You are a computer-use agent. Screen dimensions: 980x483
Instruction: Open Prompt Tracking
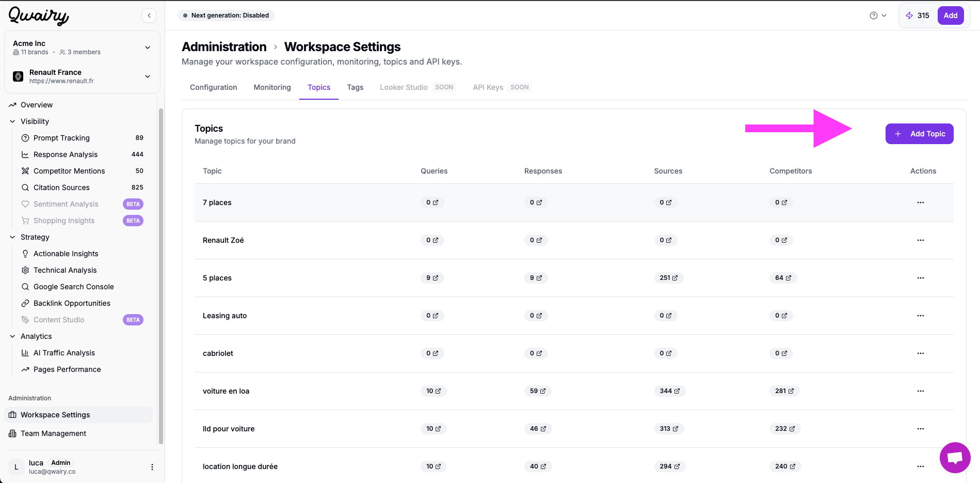pyautogui.click(x=61, y=138)
